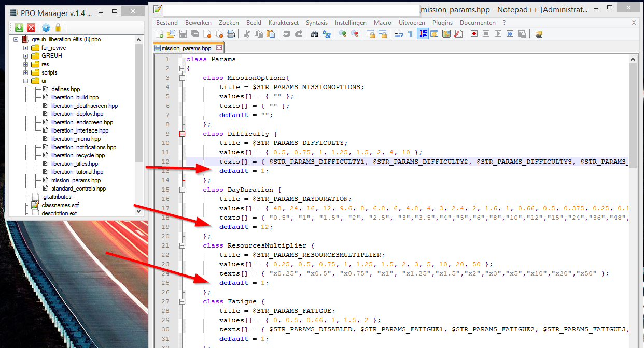Toggle show all characters (pilcrow) icon
This screenshot has width=644, height=348.
pyautogui.click(x=411, y=34)
